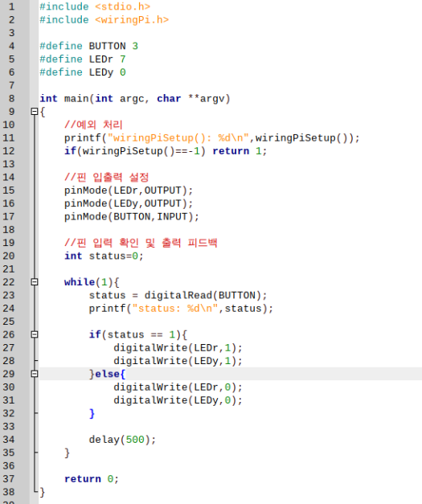Click the 'int main(int argc, char **argv)' declaration

pos(135,99)
